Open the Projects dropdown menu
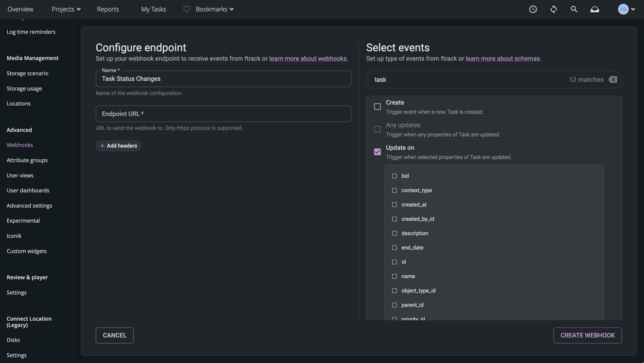 66,9
